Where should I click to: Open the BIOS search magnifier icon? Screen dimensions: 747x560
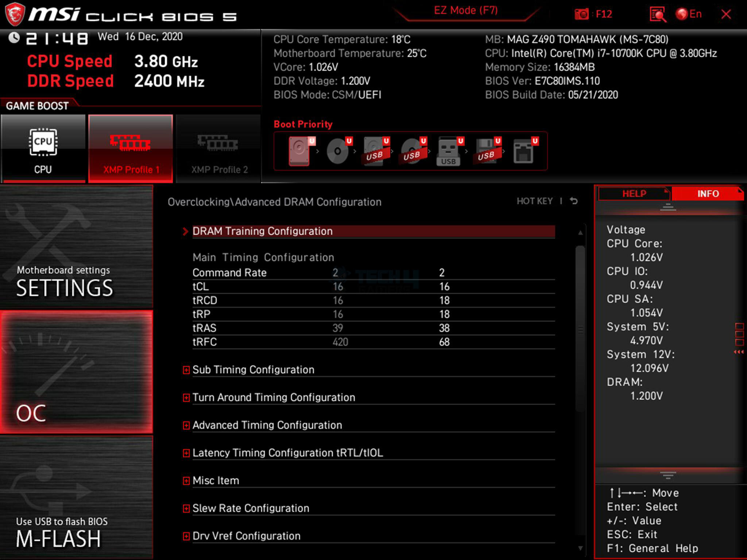658,14
